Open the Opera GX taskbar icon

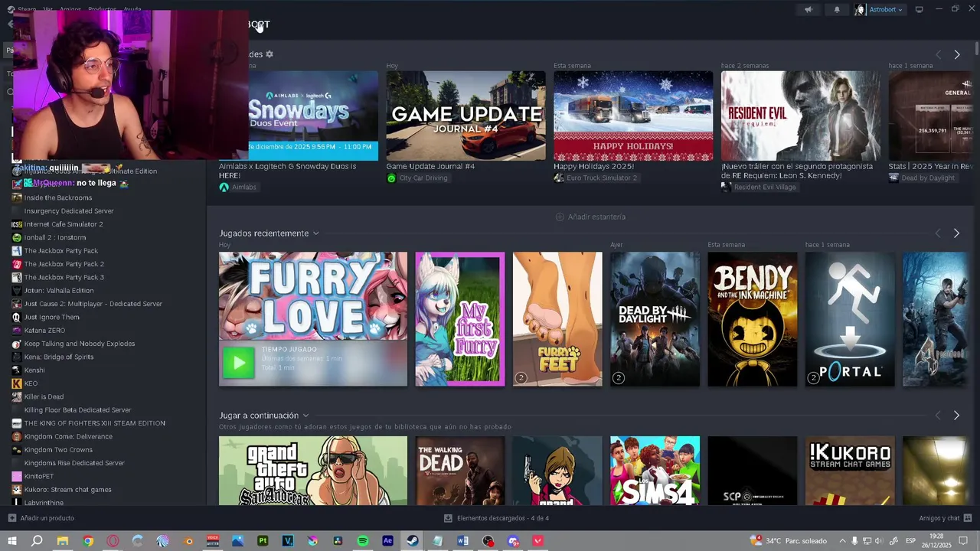pyautogui.click(x=113, y=541)
